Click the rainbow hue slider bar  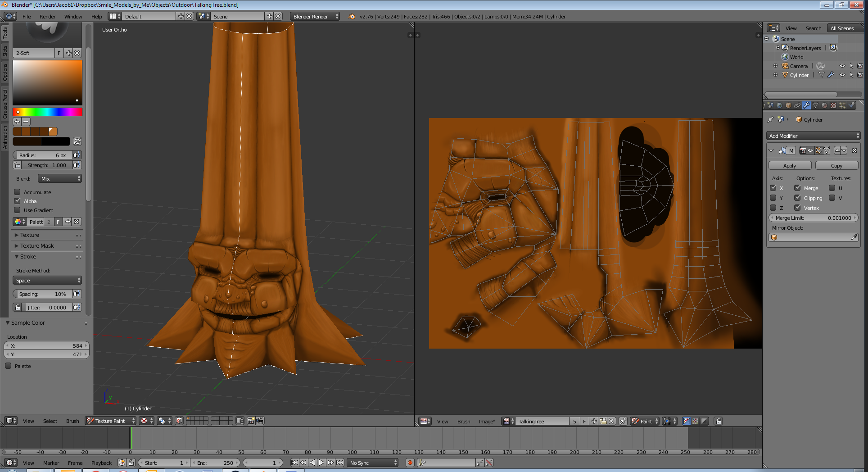47,112
